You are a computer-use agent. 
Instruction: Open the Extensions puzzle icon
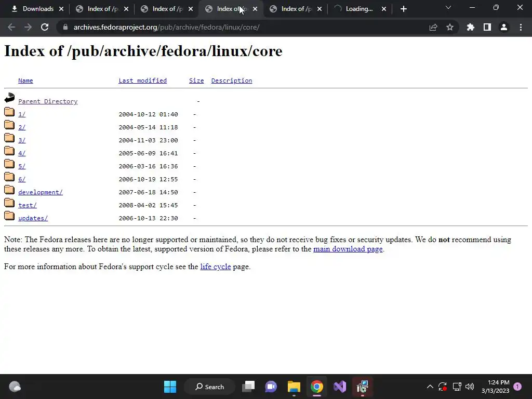(471, 27)
